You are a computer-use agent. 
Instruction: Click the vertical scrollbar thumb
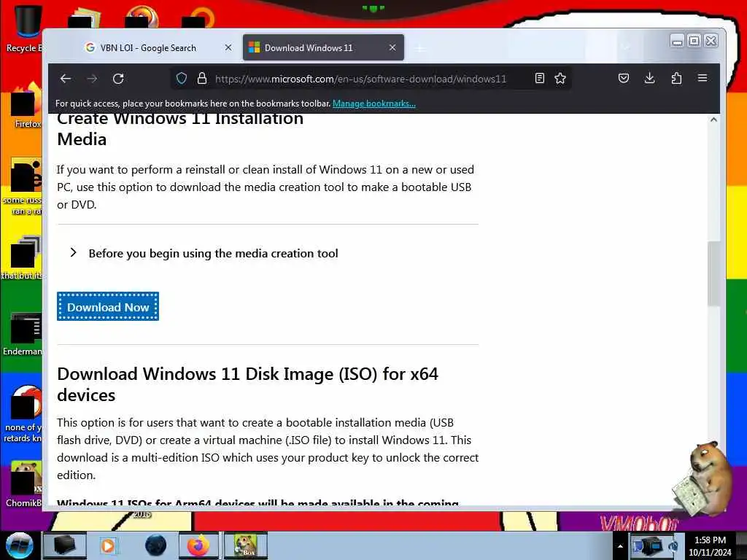[713, 274]
